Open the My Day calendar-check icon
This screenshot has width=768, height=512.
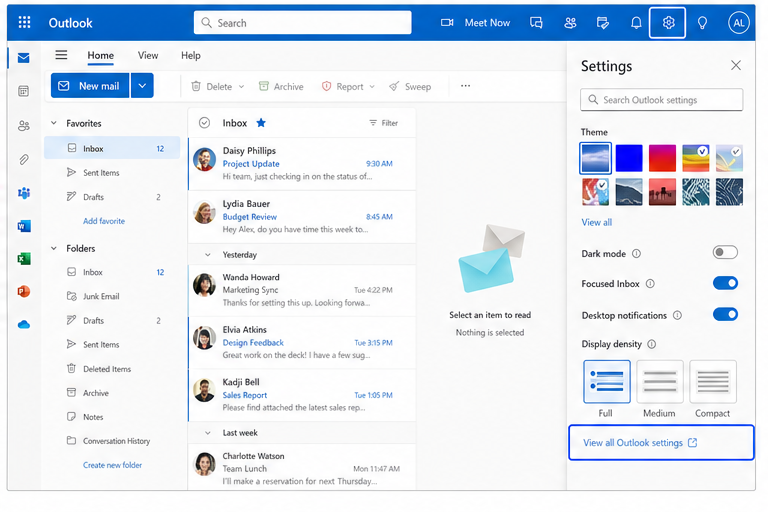point(603,23)
